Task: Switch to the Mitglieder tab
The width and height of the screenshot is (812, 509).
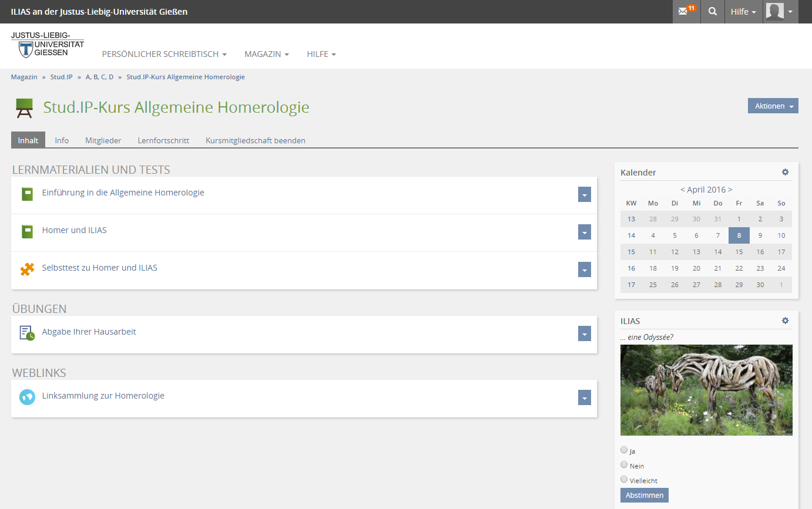Action: coord(103,140)
